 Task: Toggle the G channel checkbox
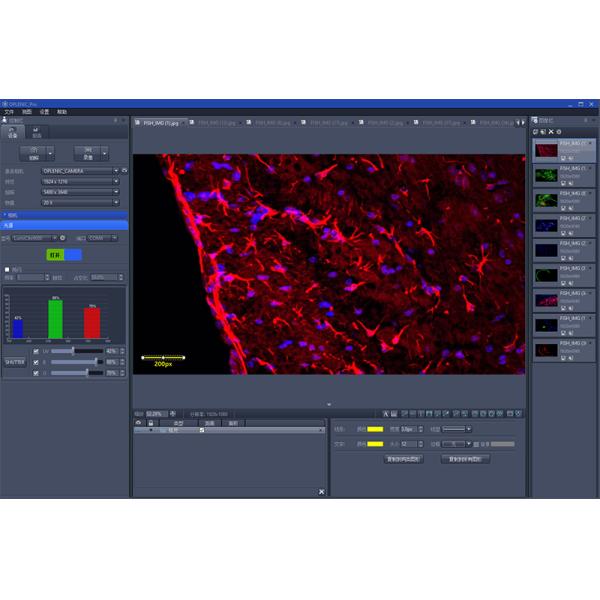click(x=36, y=373)
